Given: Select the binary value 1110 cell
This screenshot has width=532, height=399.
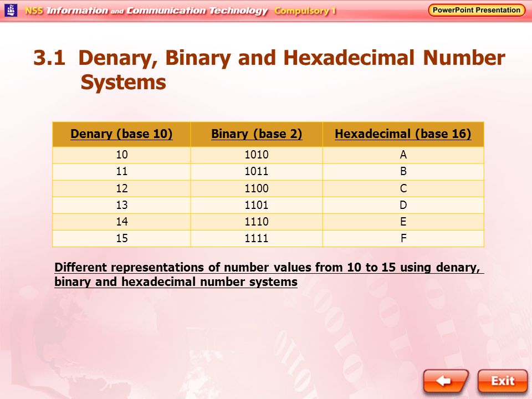Looking at the screenshot, I should [x=257, y=222].
